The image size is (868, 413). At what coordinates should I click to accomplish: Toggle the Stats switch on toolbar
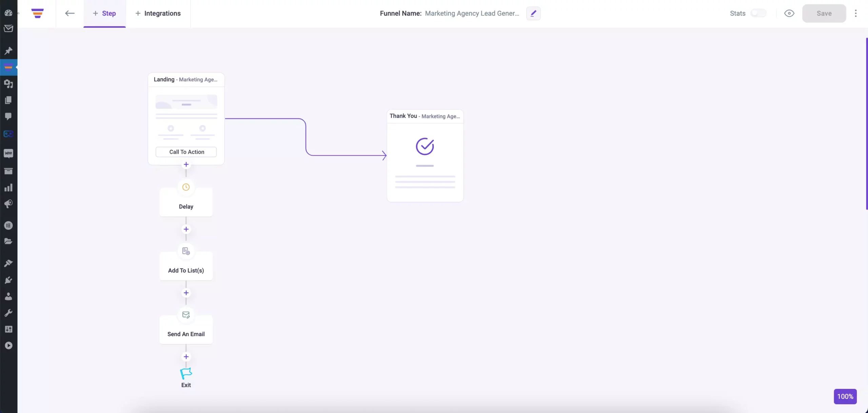pos(758,13)
